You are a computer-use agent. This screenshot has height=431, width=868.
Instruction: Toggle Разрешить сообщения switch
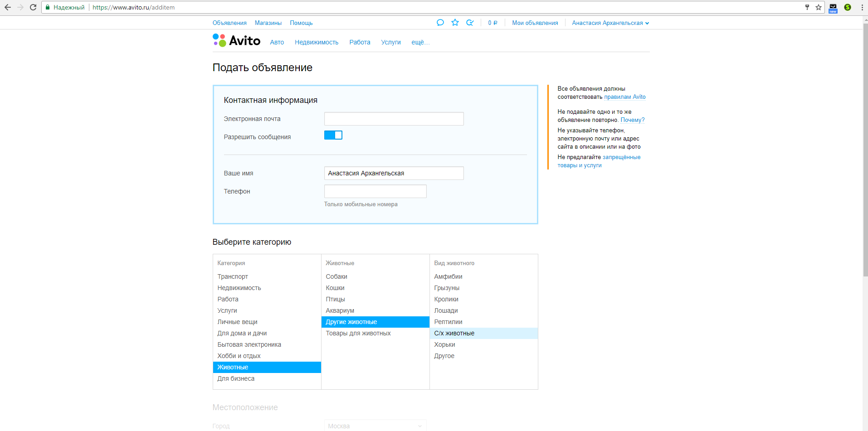[x=333, y=135]
